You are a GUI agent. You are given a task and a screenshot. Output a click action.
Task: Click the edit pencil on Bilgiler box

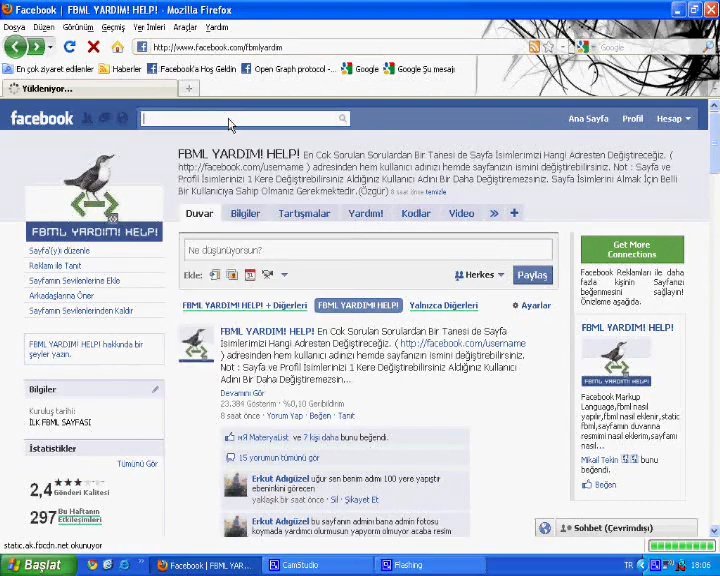point(155,390)
